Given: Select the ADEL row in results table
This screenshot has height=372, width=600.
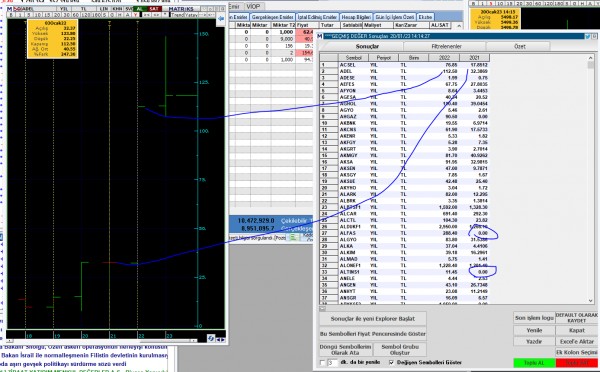Looking at the screenshot, I should click(404, 71).
